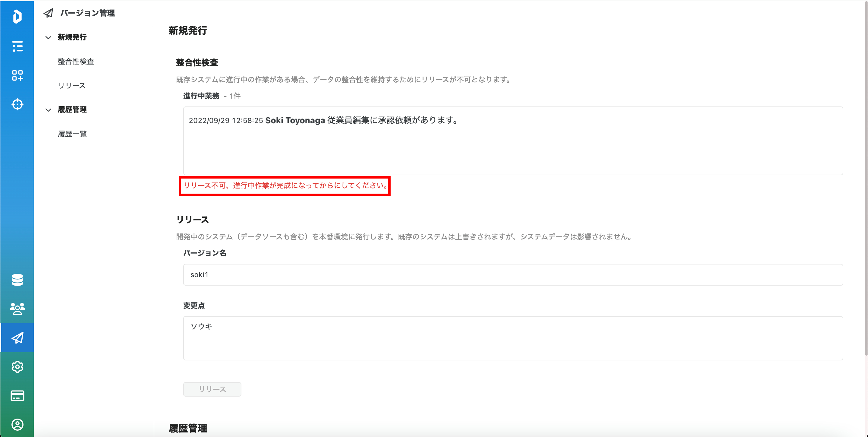Viewport: 868px width, 437px height.
Task: Open the database sidebar icon
Action: [17, 280]
